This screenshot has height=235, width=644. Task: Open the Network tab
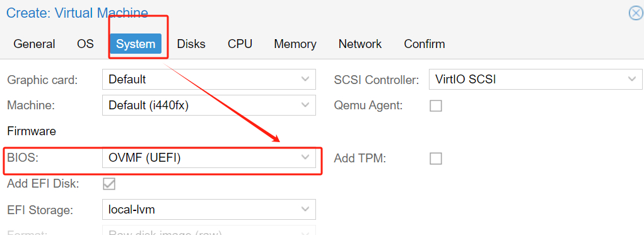tap(360, 44)
